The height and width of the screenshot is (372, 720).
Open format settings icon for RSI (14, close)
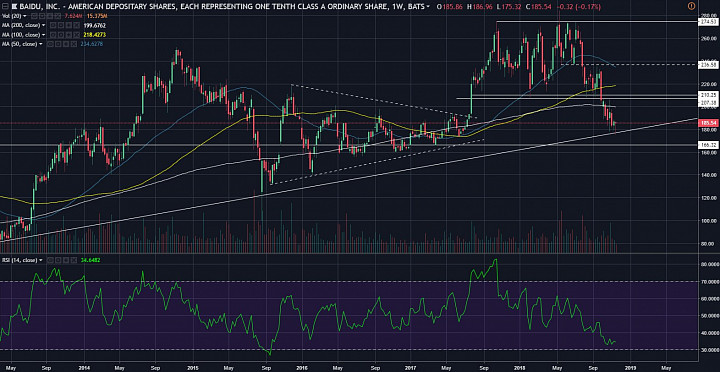57,260
